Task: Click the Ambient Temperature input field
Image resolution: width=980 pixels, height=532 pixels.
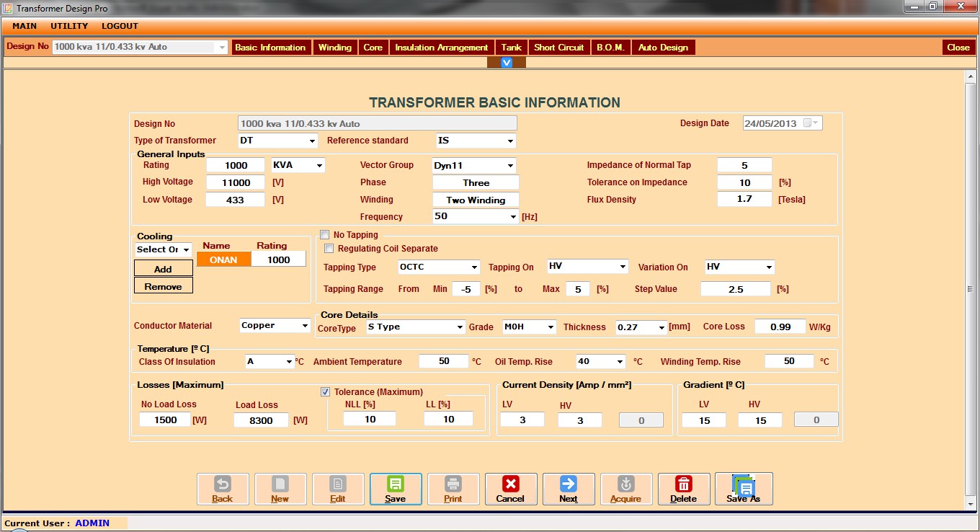Action: point(444,361)
